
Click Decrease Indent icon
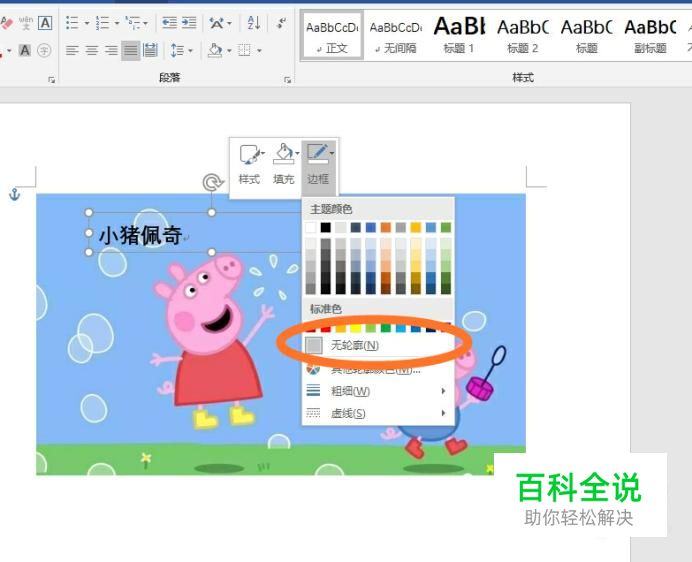click(x=169, y=23)
